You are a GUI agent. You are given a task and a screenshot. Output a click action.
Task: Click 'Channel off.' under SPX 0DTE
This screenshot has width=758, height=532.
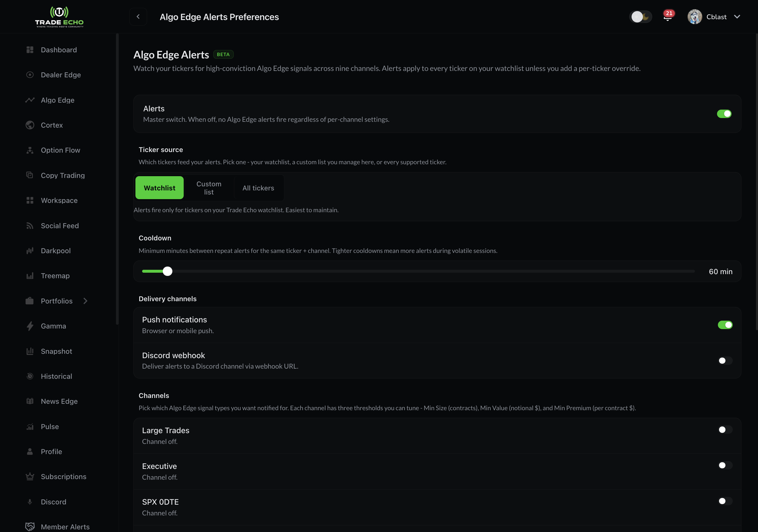tap(160, 513)
